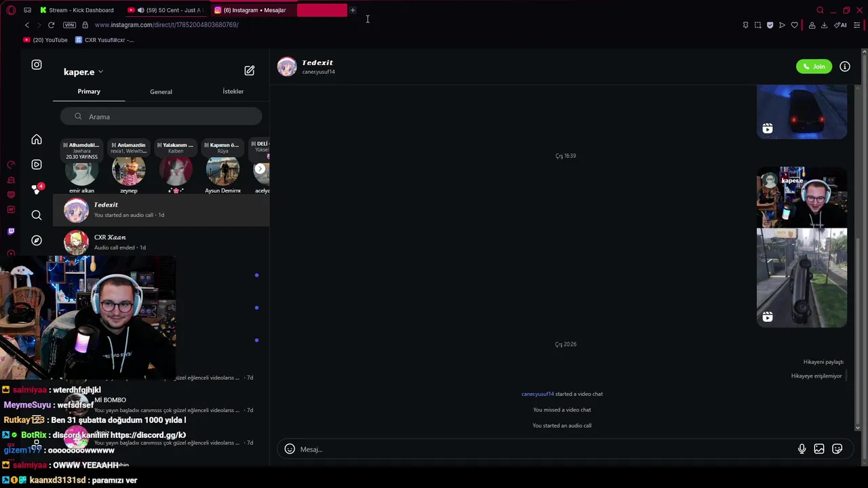Open Messages icon with 4 badge
Image resolution: width=868 pixels, height=488 pixels.
tap(37, 190)
